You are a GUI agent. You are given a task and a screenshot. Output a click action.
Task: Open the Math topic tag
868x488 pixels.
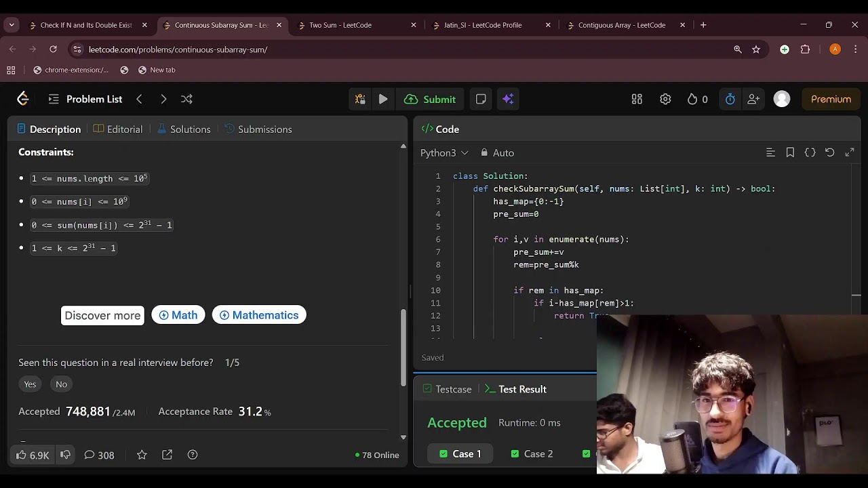(x=178, y=315)
